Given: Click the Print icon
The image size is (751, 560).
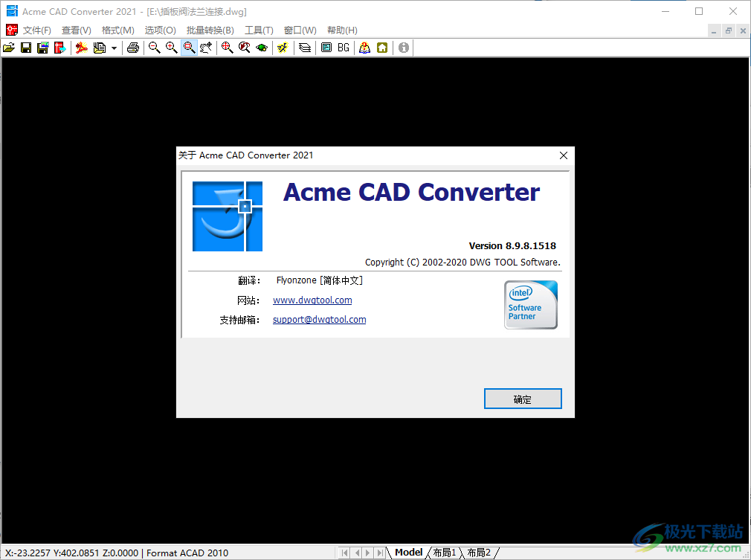Looking at the screenshot, I should tap(133, 48).
